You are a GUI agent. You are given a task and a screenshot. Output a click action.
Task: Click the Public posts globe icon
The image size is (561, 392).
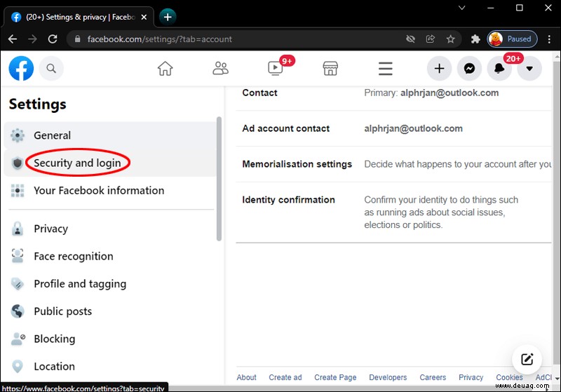click(17, 311)
